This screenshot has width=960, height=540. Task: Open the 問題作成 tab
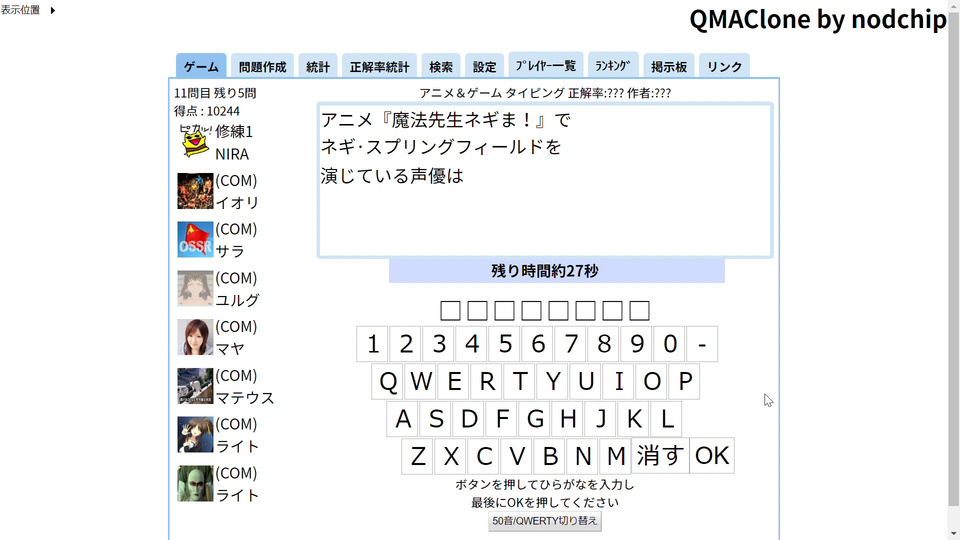(263, 66)
